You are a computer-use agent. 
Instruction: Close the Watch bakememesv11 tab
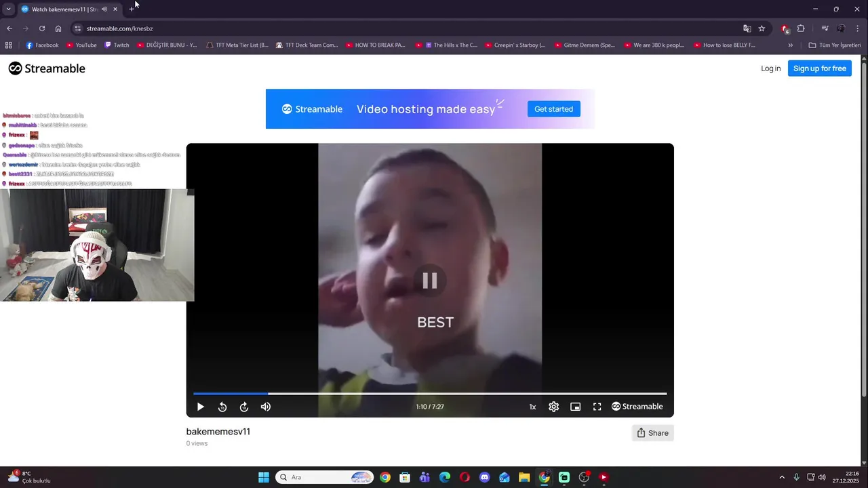[x=115, y=9]
